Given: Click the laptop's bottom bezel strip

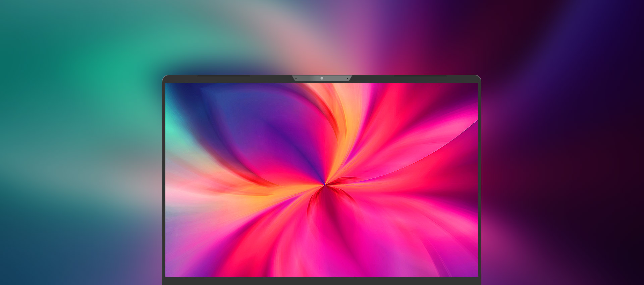Looking at the screenshot, I should pyautogui.click(x=322, y=281).
